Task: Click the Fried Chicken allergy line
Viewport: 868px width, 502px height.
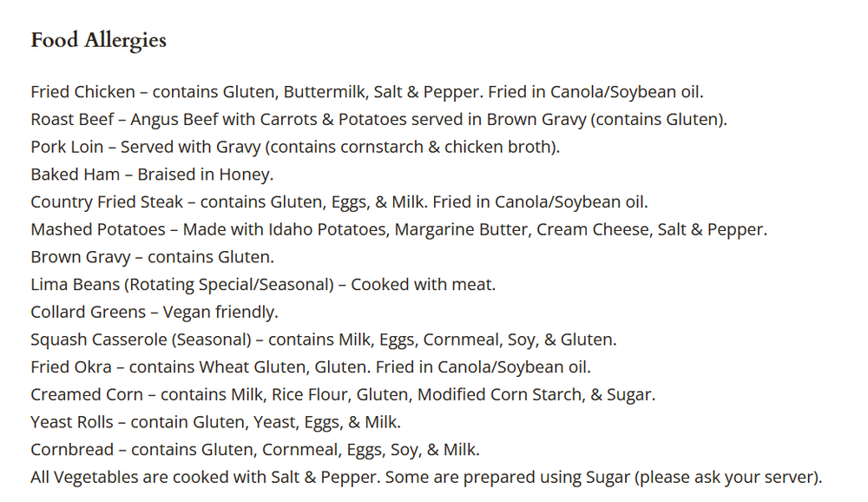Action: coord(366,92)
